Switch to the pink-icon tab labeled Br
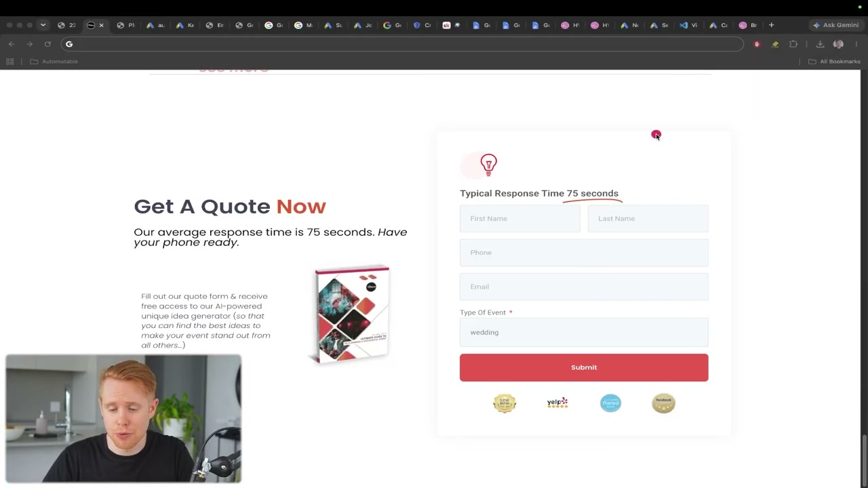The height and width of the screenshot is (488, 868). point(748,25)
